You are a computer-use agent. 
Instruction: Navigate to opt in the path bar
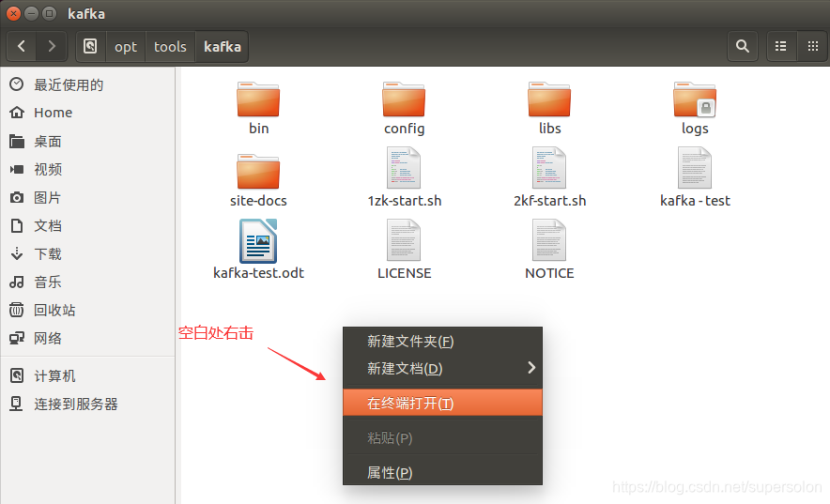[x=126, y=47]
